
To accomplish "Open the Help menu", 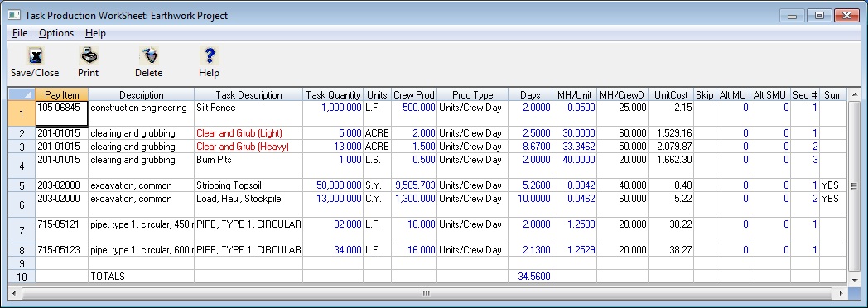I will [x=95, y=33].
